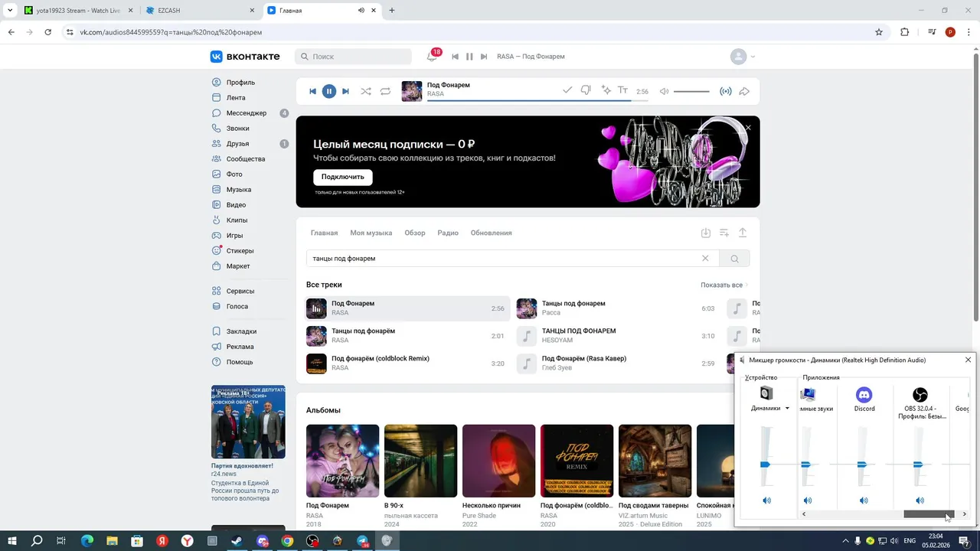Switch to Моя музыка tab

371,233
